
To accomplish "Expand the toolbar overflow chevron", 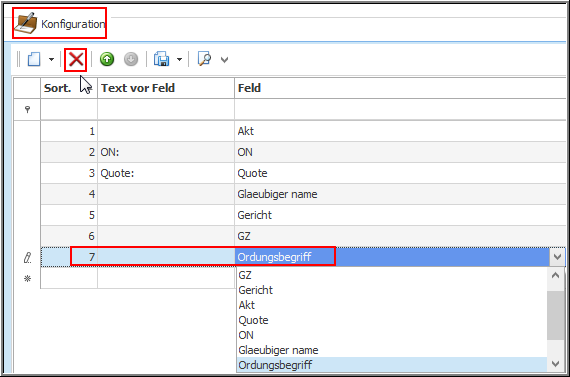I will click(224, 60).
